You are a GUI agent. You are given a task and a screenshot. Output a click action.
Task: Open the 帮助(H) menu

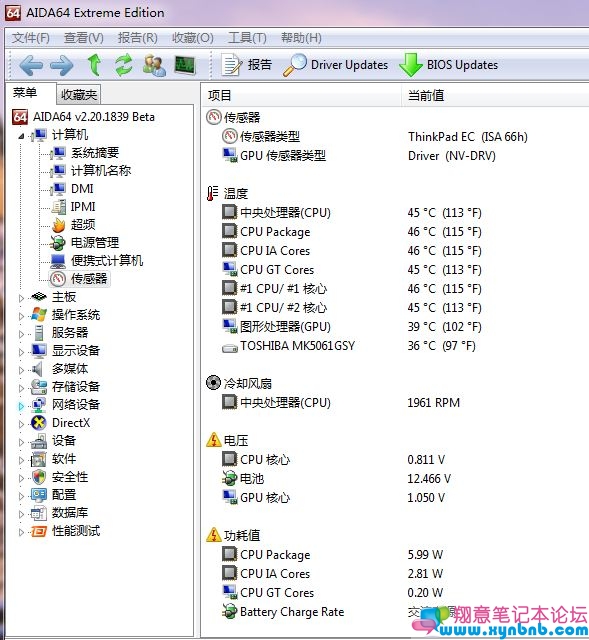point(301,38)
